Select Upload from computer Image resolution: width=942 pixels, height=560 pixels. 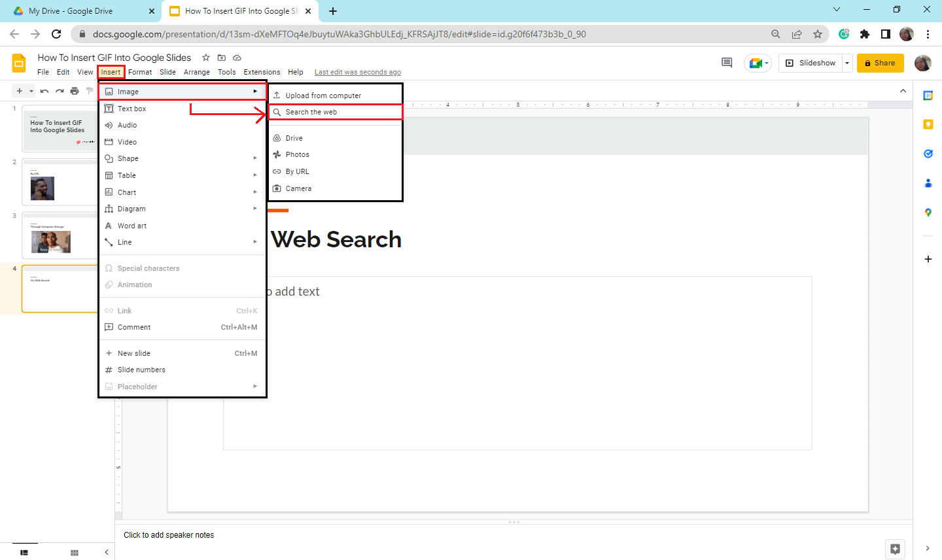pos(336,96)
